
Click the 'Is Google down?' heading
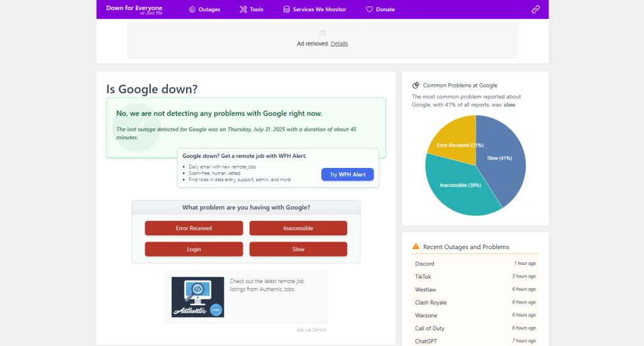coord(152,89)
